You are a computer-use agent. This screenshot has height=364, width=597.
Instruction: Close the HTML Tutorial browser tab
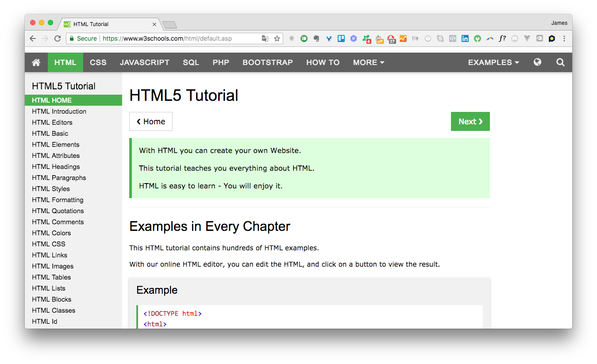pos(154,24)
